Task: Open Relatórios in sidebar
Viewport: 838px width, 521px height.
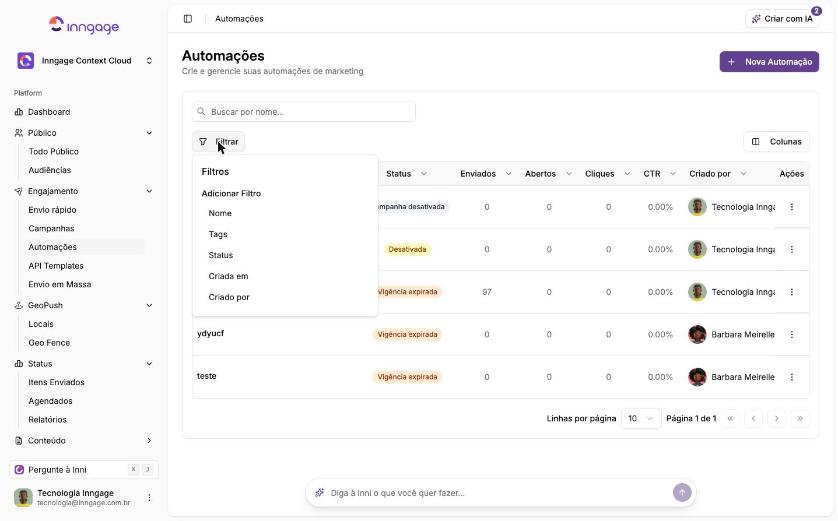Action: click(x=48, y=419)
